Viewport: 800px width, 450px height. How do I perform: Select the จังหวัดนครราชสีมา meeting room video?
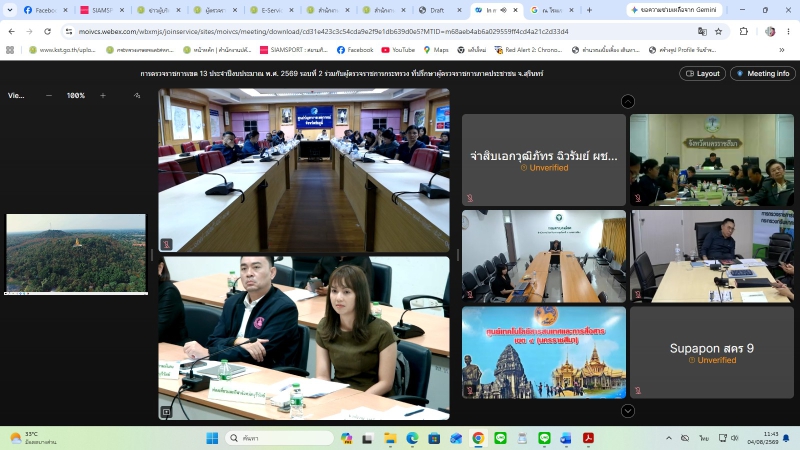(x=712, y=160)
